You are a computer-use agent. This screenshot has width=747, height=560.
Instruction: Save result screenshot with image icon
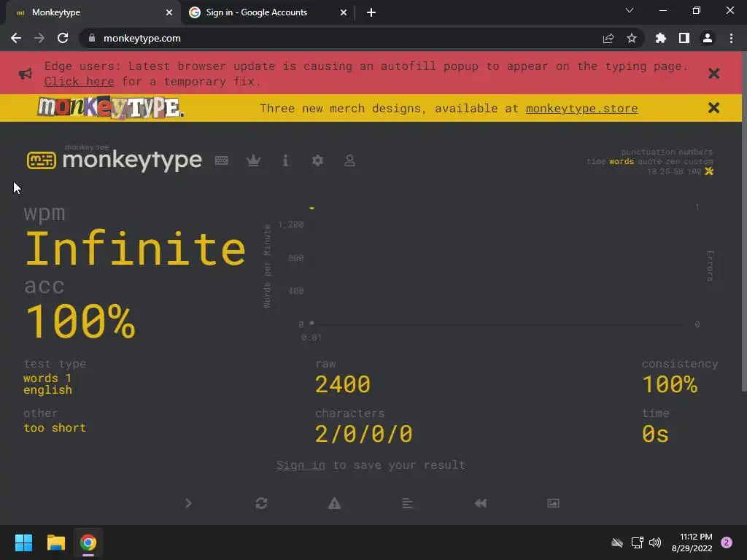(553, 503)
